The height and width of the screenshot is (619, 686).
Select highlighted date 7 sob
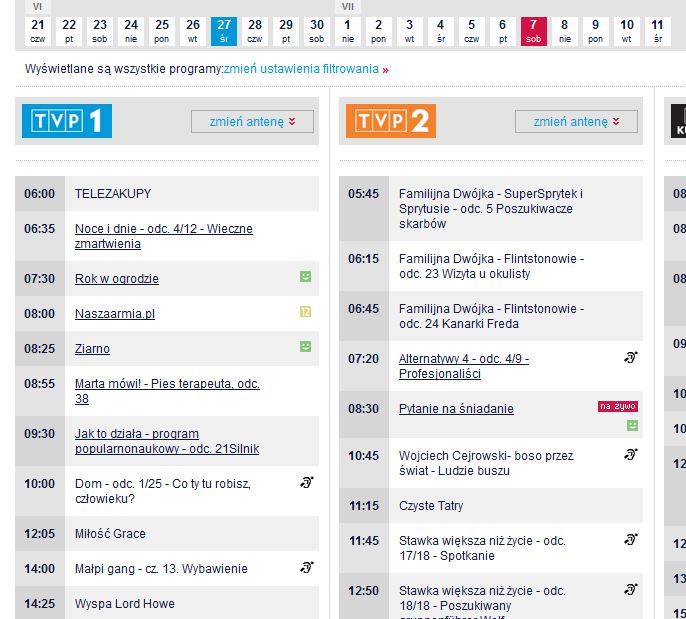pyautogui.click(x=533, y=30)
